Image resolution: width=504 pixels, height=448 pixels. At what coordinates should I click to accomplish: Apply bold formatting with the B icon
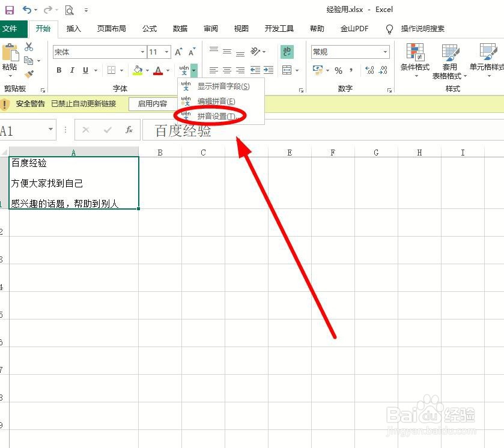pyautogui.click(x=59, y=70)
